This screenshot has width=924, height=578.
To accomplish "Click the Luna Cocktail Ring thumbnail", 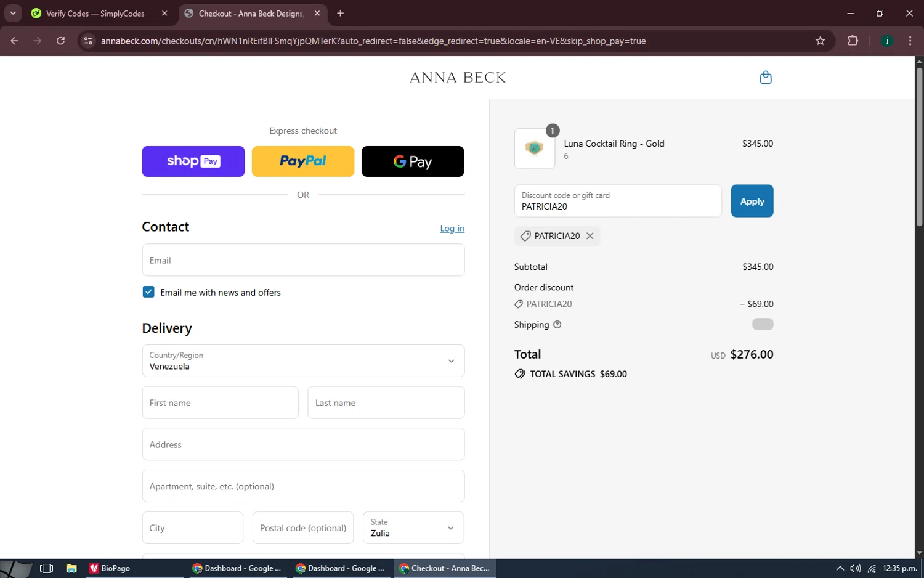I will point(535,149).
